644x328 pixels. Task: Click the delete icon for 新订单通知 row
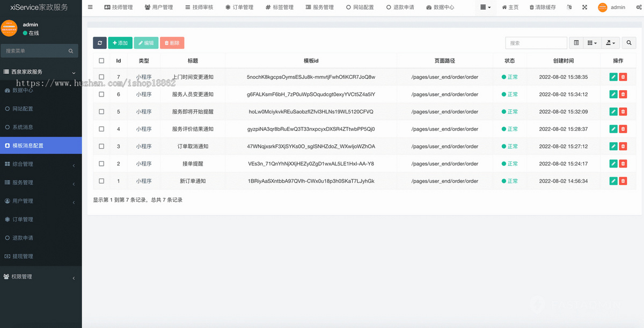(623, 180)
